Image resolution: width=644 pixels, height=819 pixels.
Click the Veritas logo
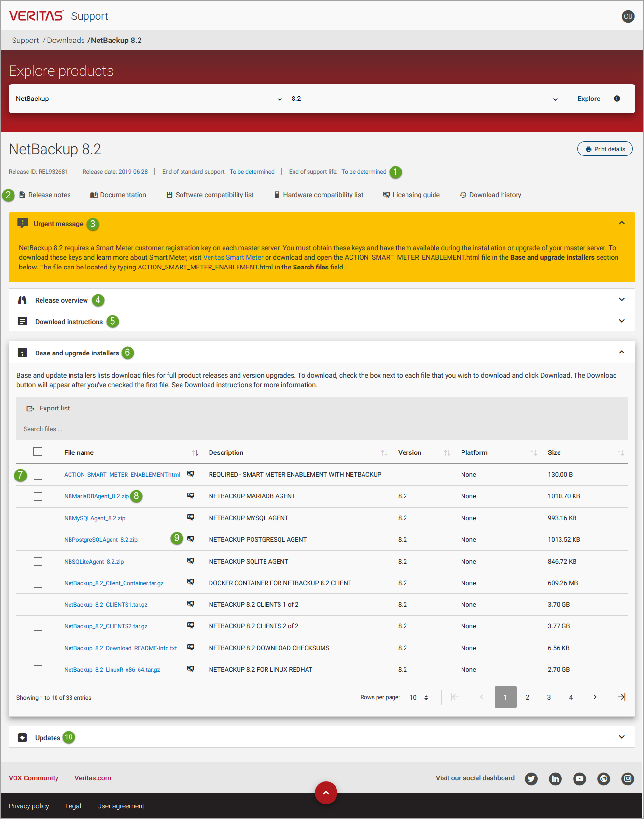tap(36, 16)
